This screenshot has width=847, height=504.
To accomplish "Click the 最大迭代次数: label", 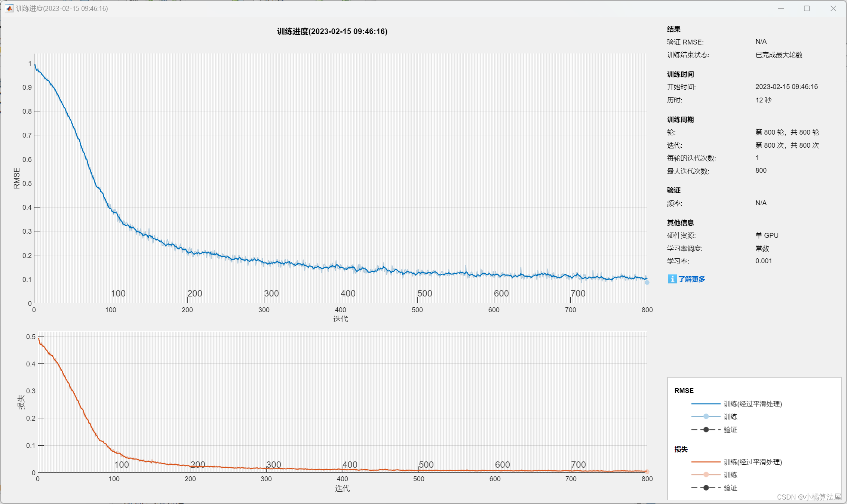I will [x=688, y=171].
